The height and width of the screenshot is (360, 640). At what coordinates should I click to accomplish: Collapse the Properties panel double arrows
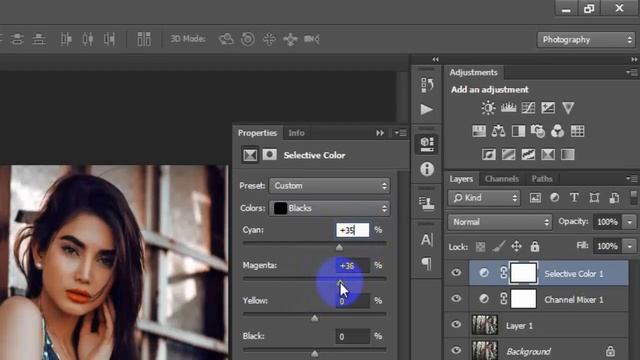coord(380,133)
